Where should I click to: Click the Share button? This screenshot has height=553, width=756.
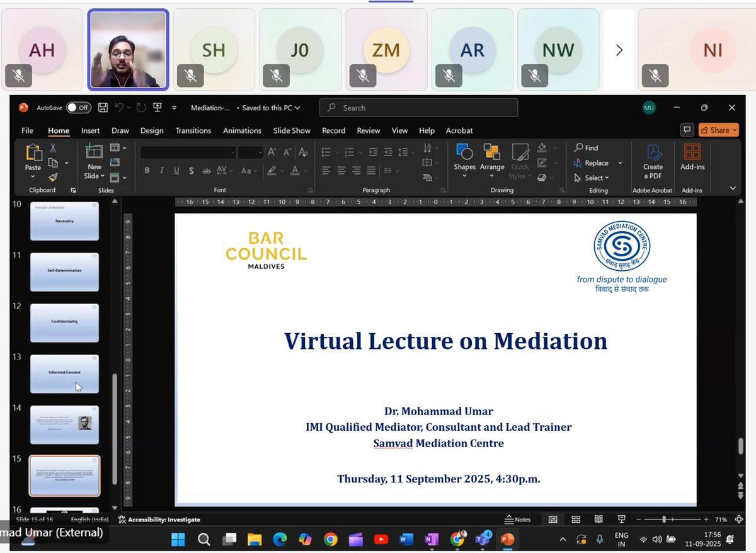(x=718, y=130)
